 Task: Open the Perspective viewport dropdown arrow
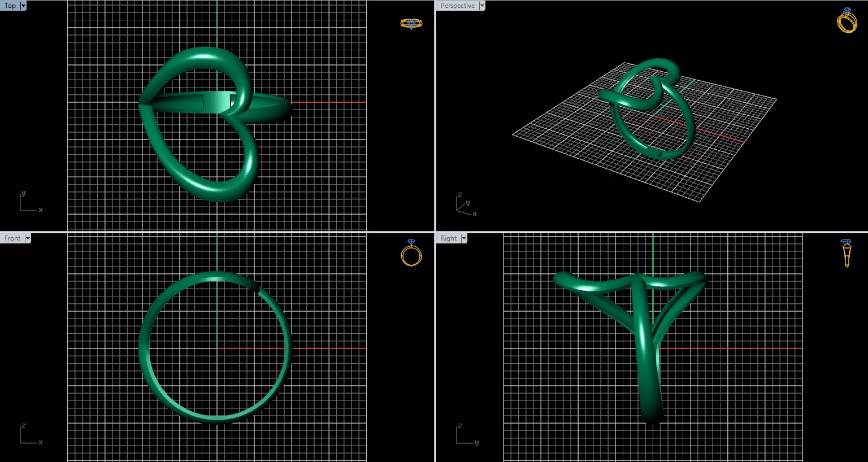(482, 6)
